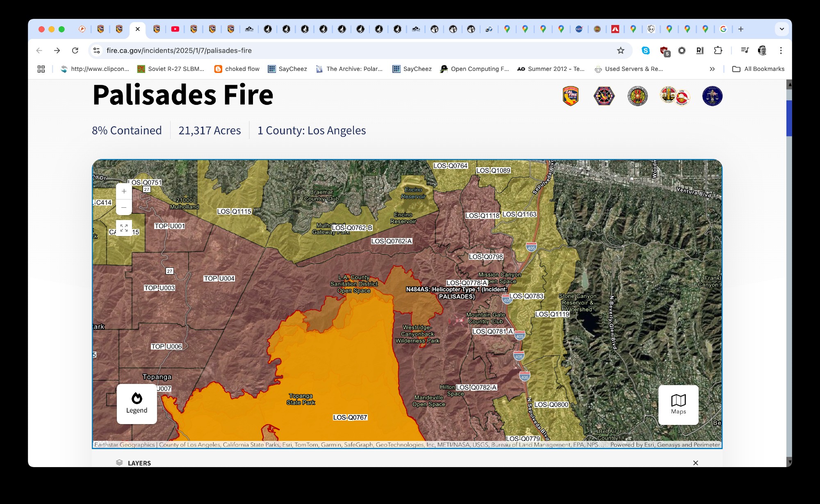Open the All Bookmarks folder
Viewport: 820px width, 504px height.
click(x=758, y=69)
